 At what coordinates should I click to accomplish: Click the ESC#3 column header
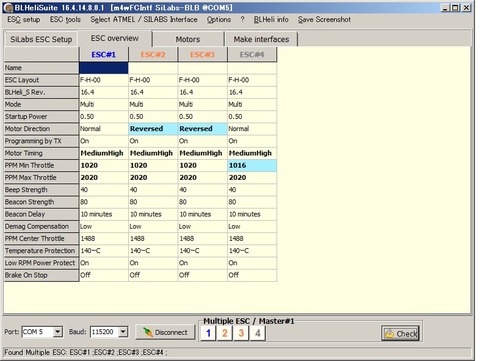(x=202, y=54)
